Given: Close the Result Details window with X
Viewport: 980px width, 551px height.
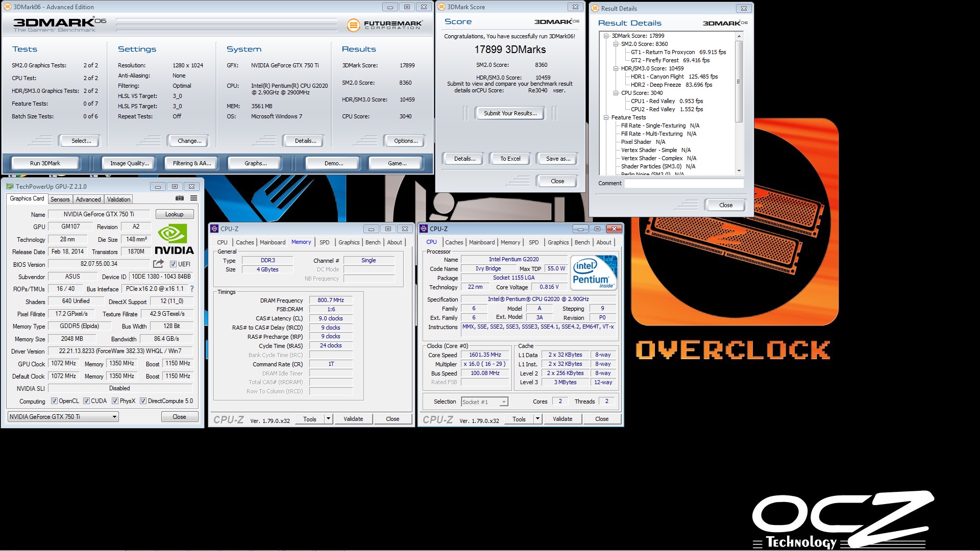Looking at the screenshot, I should 744,8.
